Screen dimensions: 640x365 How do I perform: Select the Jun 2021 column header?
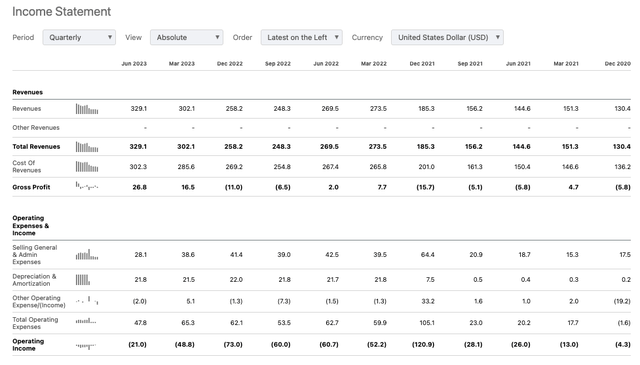point(518,64)
